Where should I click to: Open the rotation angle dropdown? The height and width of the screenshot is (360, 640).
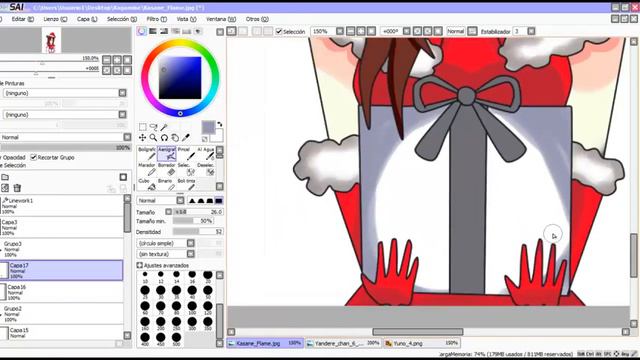[x=407, y=31]
